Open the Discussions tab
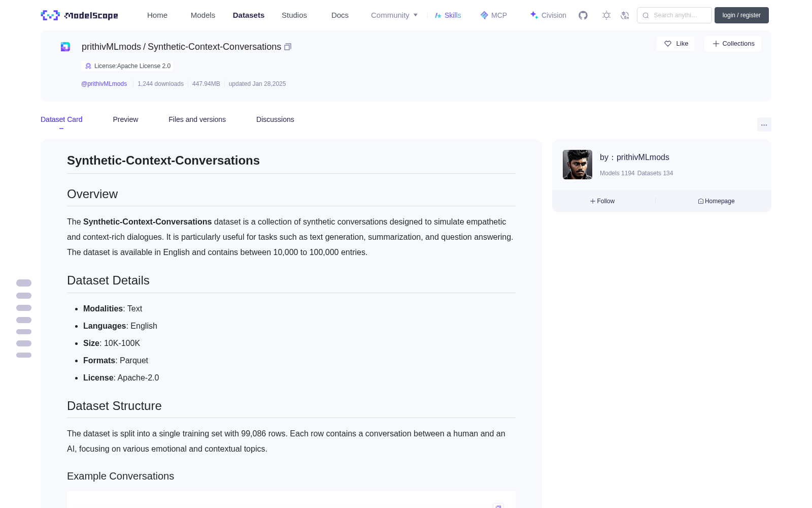 pyautogui.click(x=275, y=119)
